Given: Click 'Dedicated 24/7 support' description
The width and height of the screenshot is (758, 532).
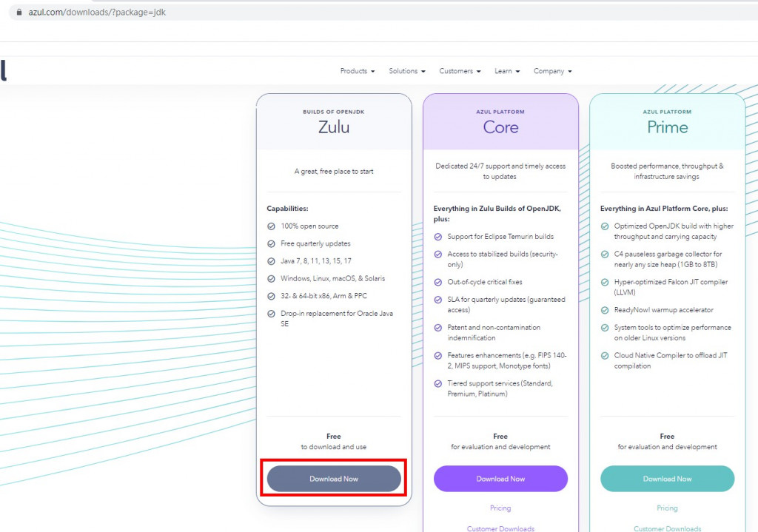Looking at the screenshot, I should point(500,172).
